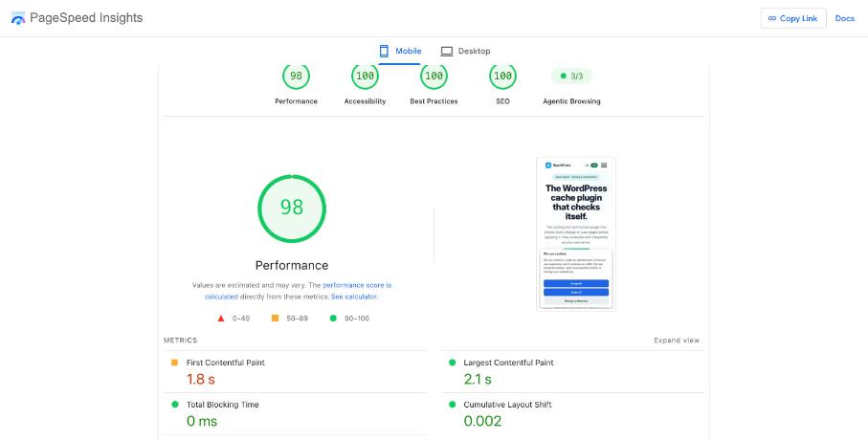This screenshot has height=440, width=868.
Task: Switch to the Mobile tab
Action: (400, 51)
